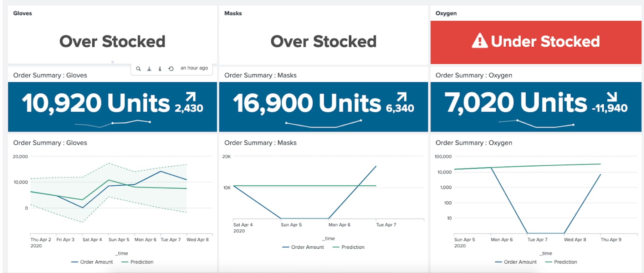Click 'Tue Apr 7' x-axis label on Masks chart

(x=386, y=225)
